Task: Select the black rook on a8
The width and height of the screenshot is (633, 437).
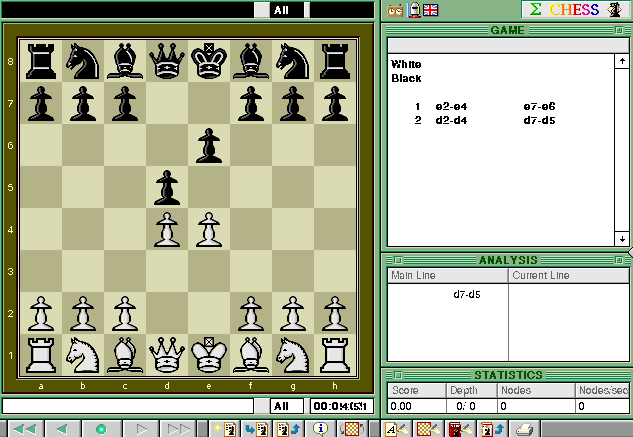Action: 41,61
